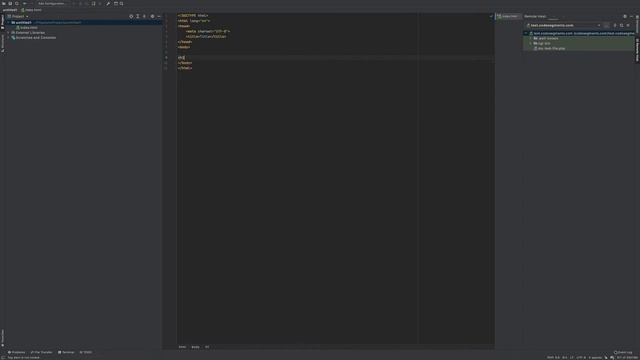Viewport: 640px width, 360px height.
Task: Open the Problems tool window
Action: pyautogui.click(x=16, y=352)
